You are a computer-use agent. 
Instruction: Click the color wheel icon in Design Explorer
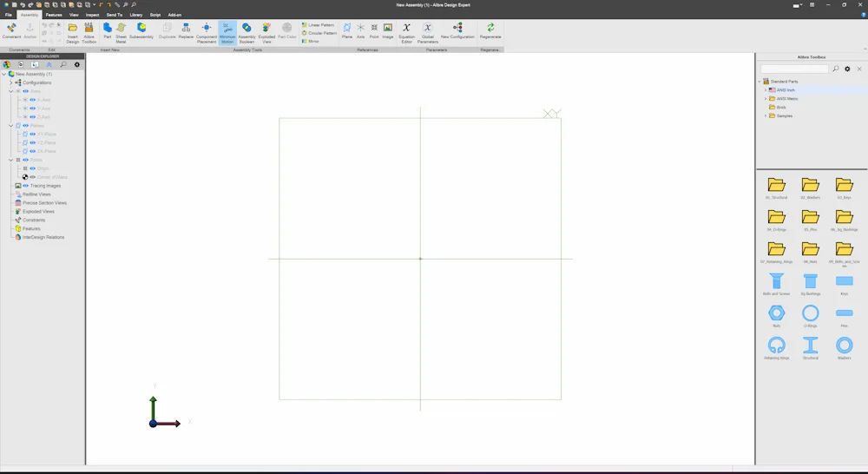point(7,65)
